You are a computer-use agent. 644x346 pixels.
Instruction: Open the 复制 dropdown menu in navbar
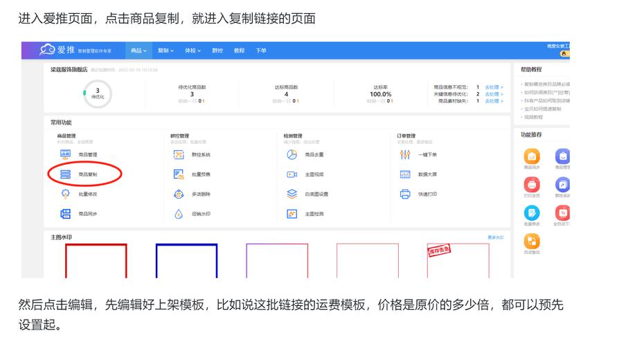166,51
